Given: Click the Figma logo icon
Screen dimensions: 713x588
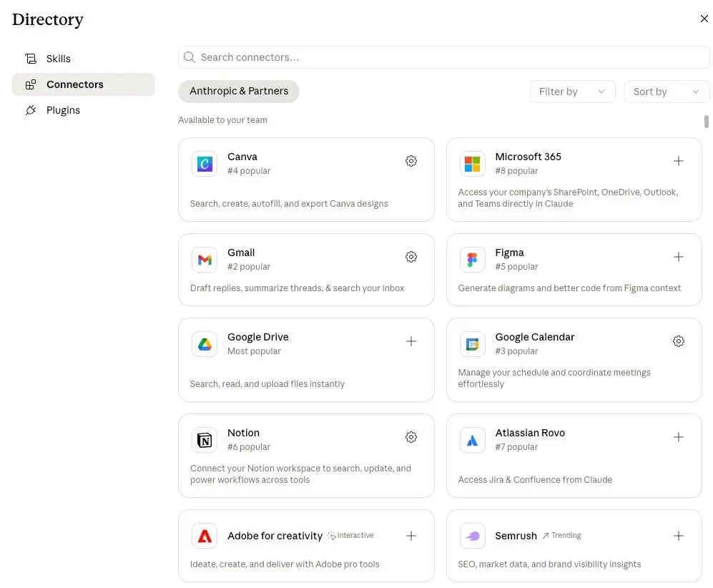Looking at the screenshot, I should coord(472,260).
